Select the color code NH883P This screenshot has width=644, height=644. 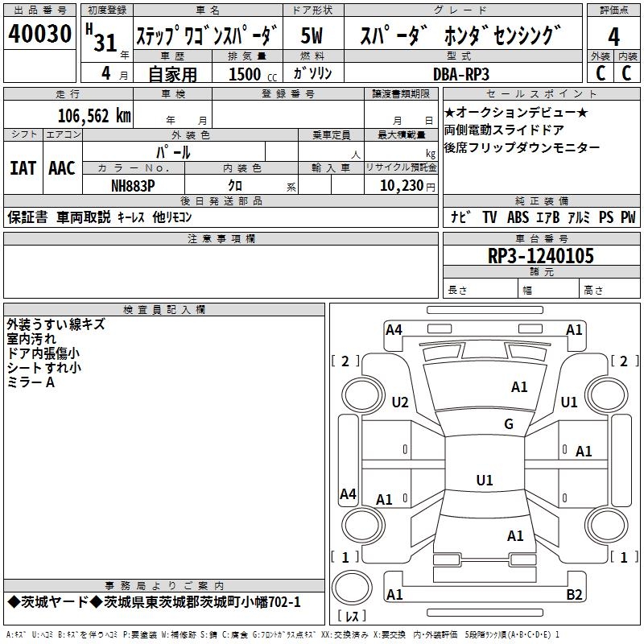pyautogui.click(x=133, y=186)
